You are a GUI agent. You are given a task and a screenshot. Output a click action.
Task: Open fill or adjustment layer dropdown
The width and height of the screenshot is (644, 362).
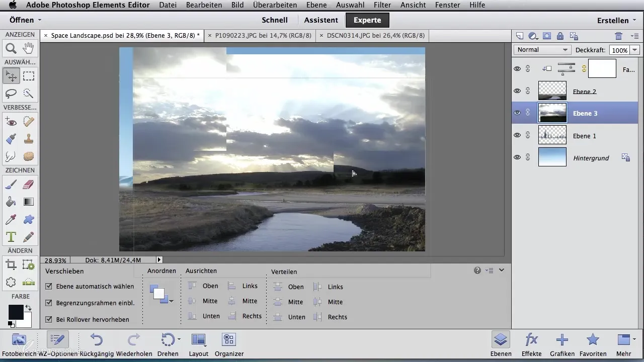coord(533,36)
